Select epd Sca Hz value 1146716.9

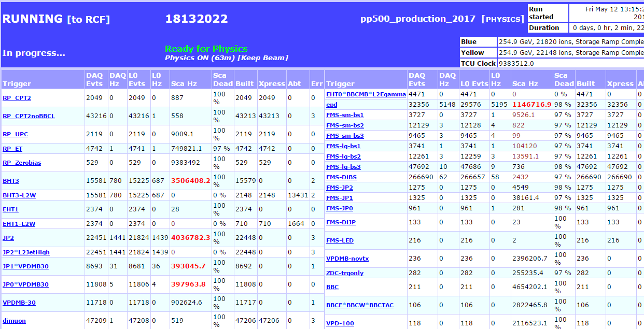click(531, 105)
